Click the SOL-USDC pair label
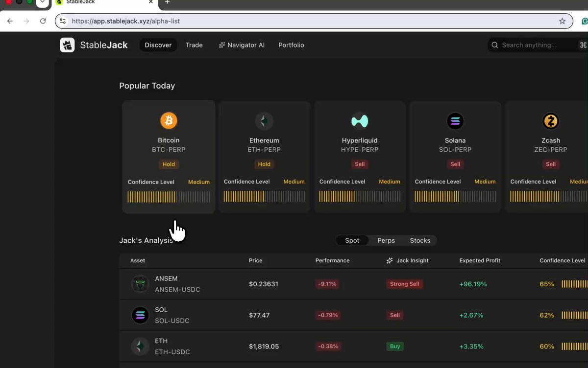Screen dimensions: 588x368 172,321
